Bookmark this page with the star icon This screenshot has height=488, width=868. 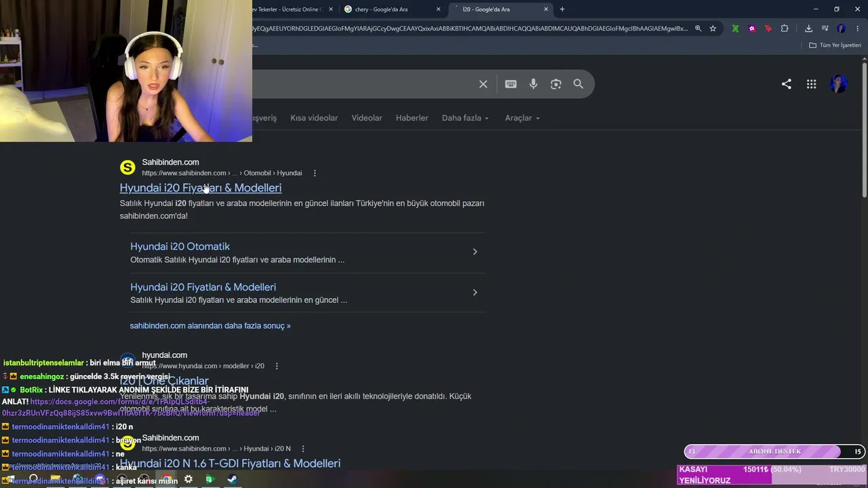point(713,28)
